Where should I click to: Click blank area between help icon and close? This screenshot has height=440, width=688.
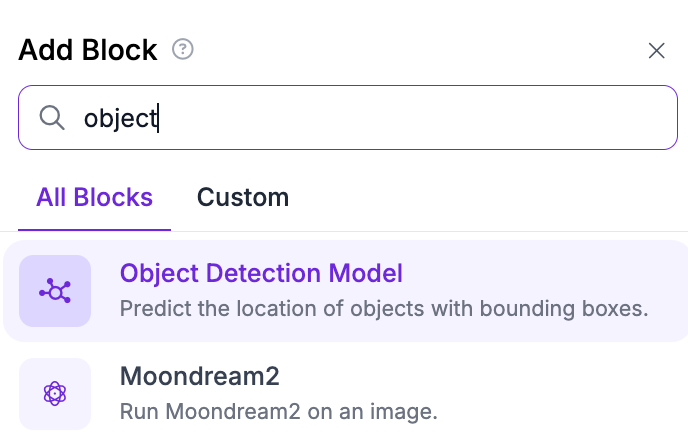tap(420, 50)
